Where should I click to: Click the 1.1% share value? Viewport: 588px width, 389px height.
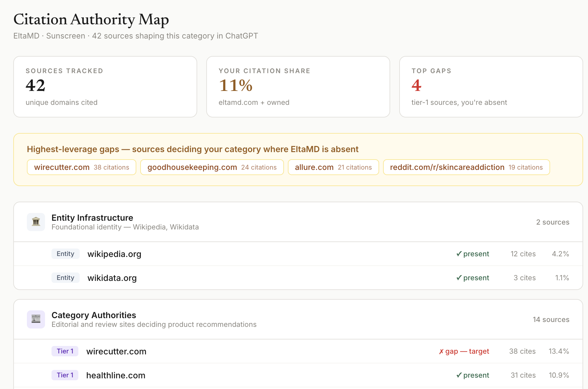click(562, 278)
